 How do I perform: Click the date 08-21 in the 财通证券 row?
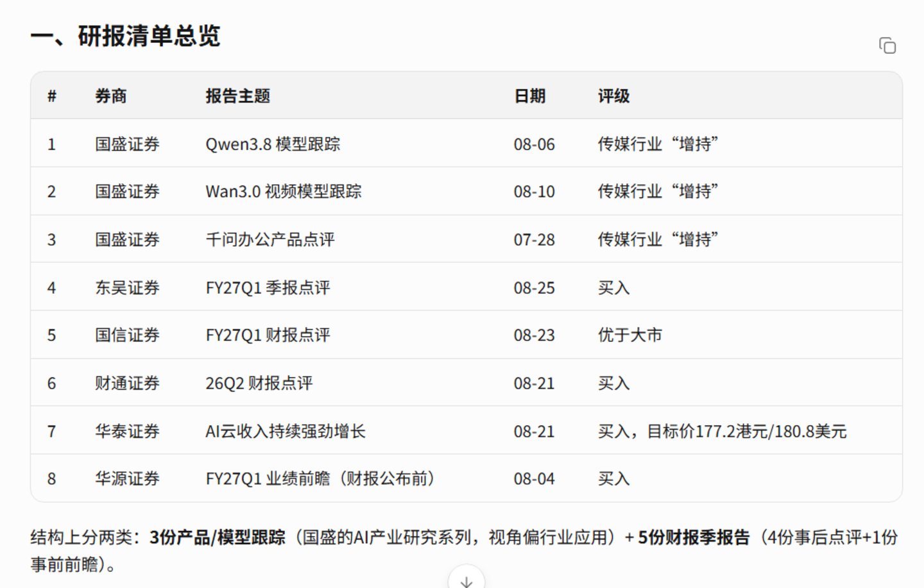click(x=534, y=383)
